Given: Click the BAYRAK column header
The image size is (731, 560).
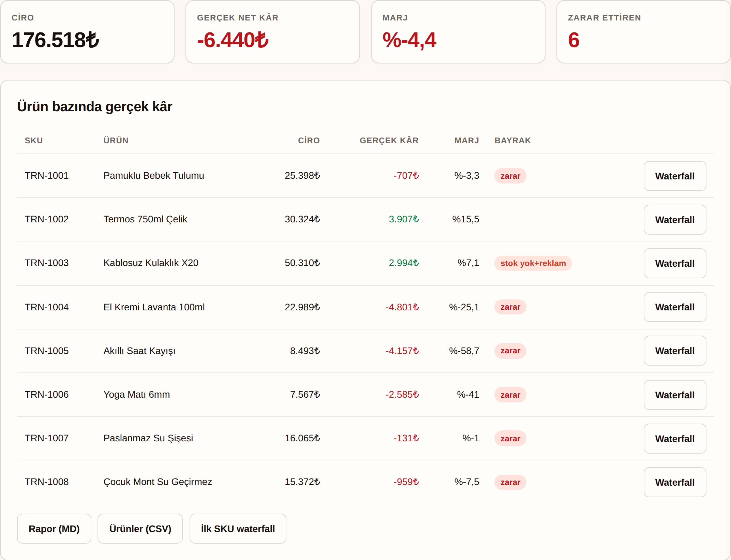Looking at the screenshot, I should click(x=513, y=141).
